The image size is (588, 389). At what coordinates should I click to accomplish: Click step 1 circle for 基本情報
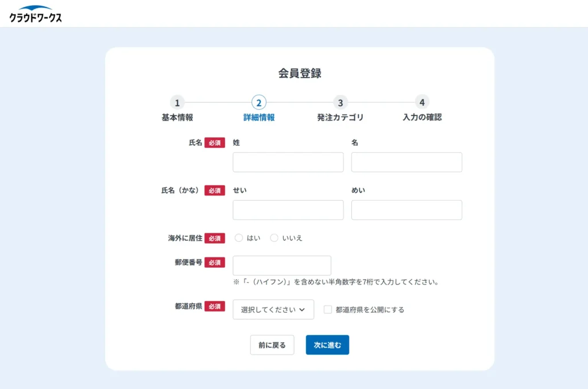pyautogui.click(x=177, y=103)
